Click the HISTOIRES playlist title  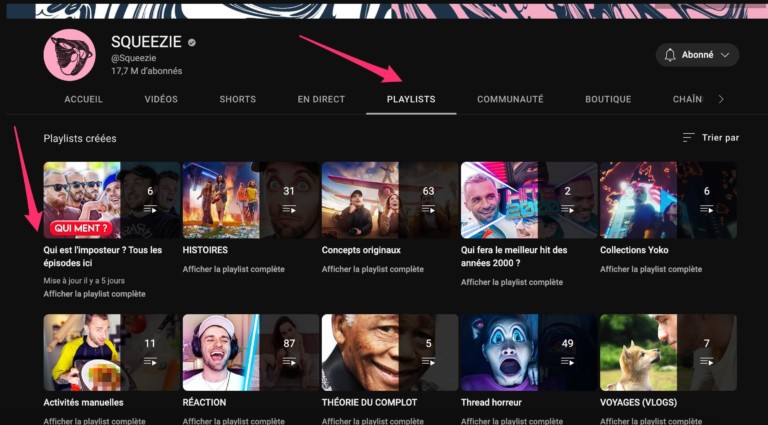click(x=205, y=250)
